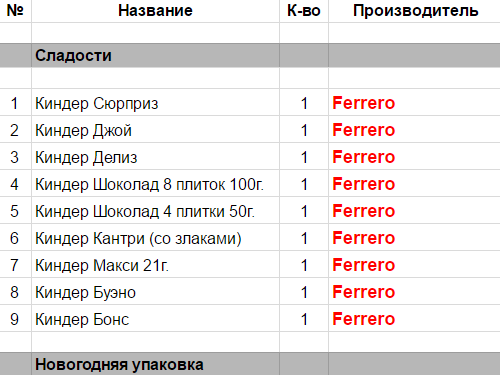Click the Киндер Сюрприз cell
This screenshot has height=375, width=500.
(155, 102)
